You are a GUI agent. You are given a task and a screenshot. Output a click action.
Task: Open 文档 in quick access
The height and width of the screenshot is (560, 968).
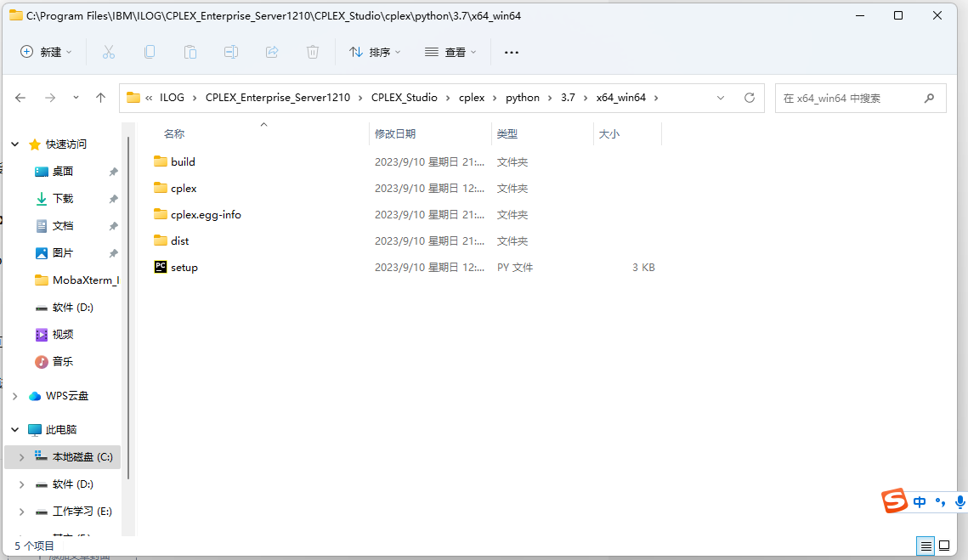62,225
